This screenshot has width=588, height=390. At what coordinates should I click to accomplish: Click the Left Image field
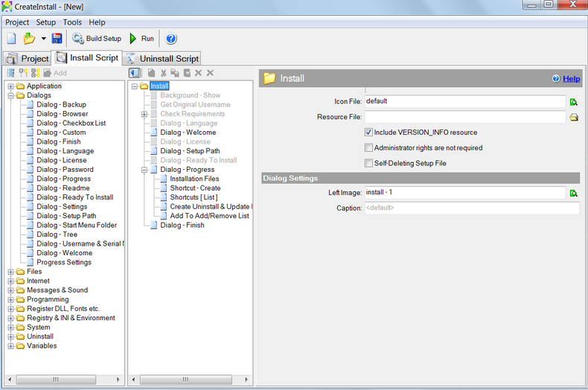(465, 192)
